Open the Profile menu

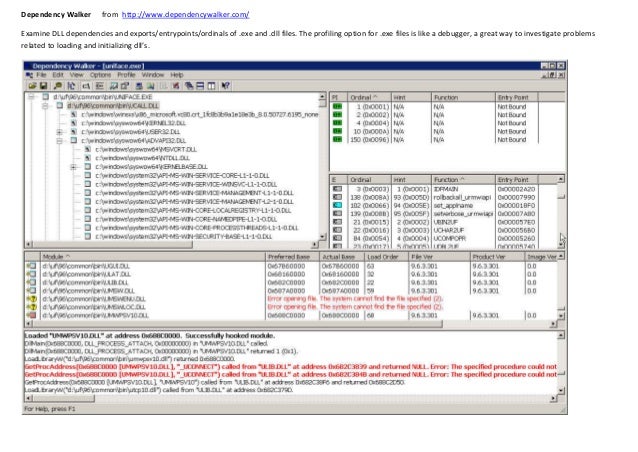click(126, 75)
